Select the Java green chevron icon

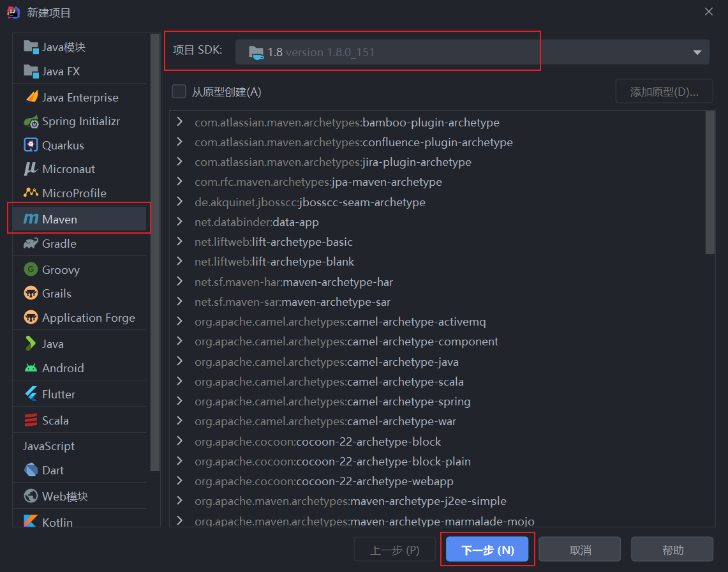coord(31,343)
